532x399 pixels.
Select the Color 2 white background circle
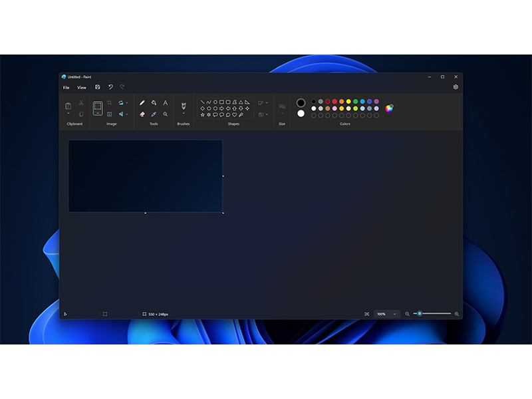(x=301, y=114)
